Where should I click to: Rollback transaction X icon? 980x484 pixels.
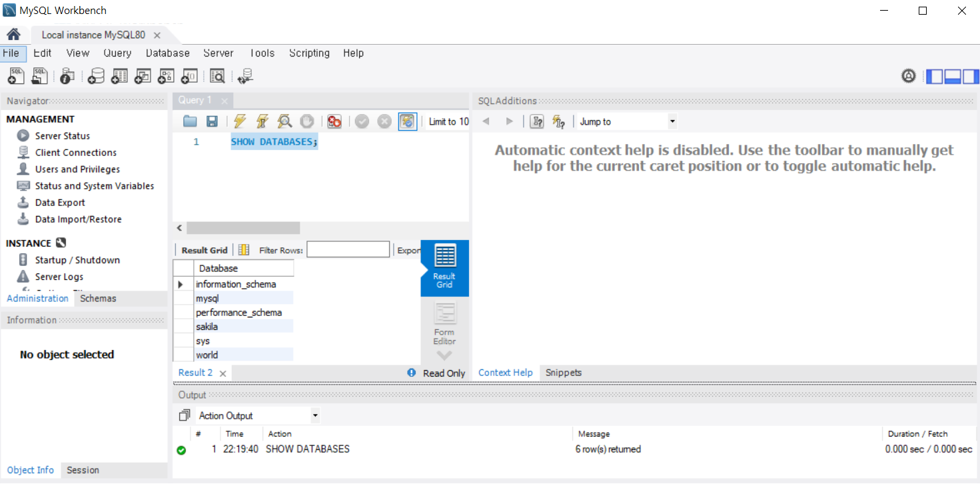point(384,121)
